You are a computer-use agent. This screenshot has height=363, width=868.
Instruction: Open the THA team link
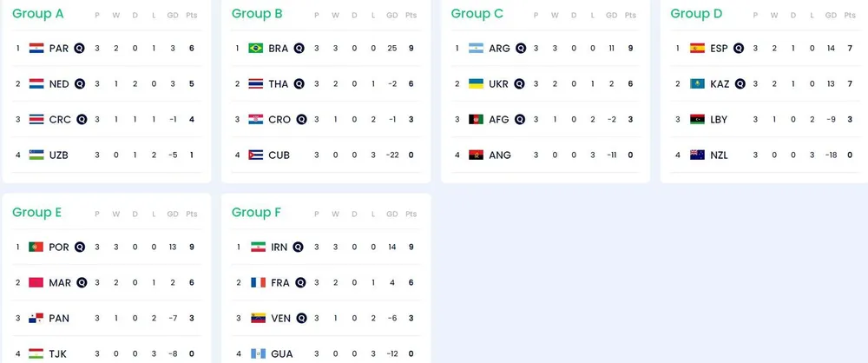coord(279,84)
